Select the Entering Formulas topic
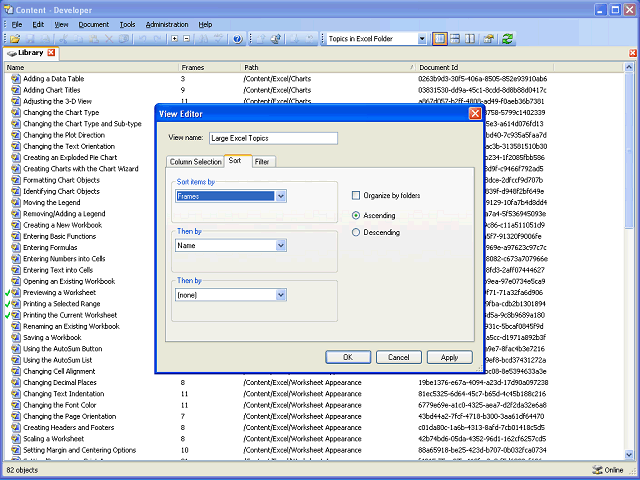640x480 pixels. [x=50, y=247]
